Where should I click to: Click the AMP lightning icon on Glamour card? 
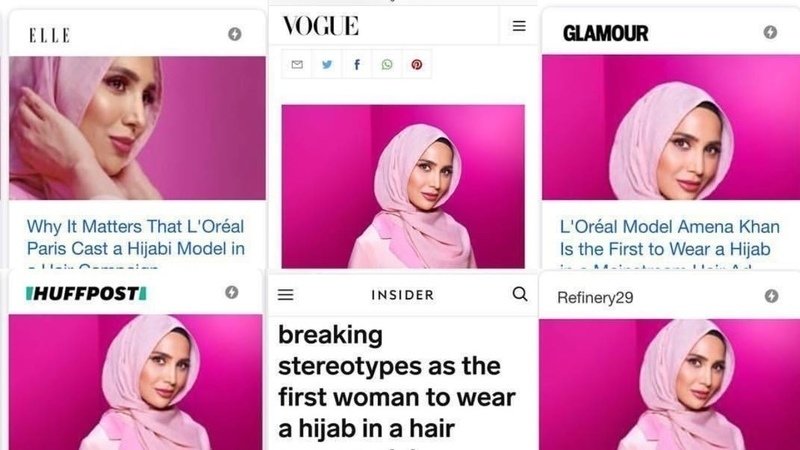tap(770, 32)
